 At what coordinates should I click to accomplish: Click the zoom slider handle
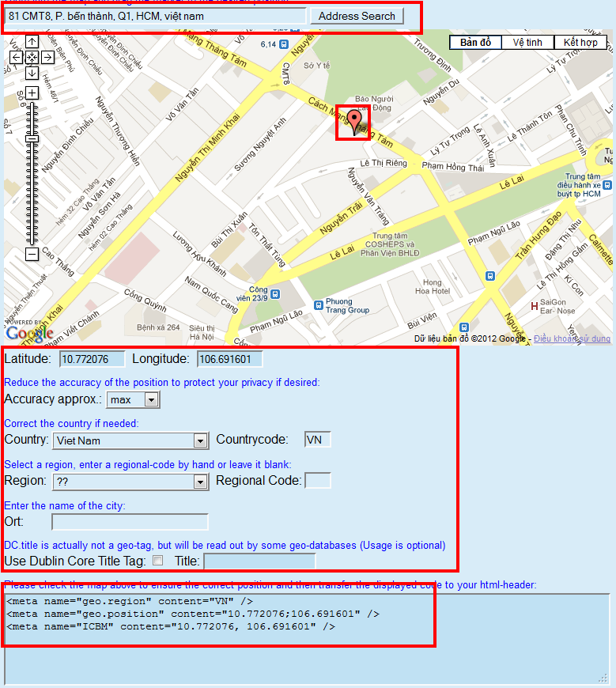[x=32, y=138]
